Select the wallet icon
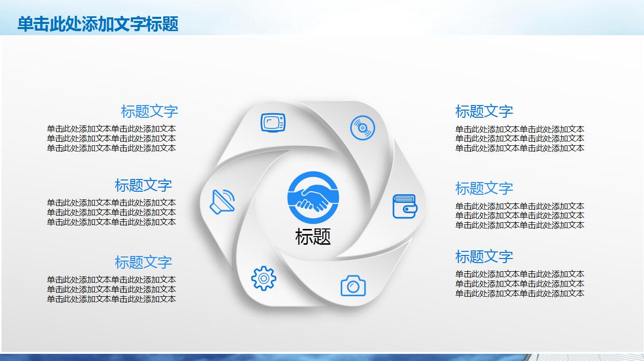 (x=405, y=207)
